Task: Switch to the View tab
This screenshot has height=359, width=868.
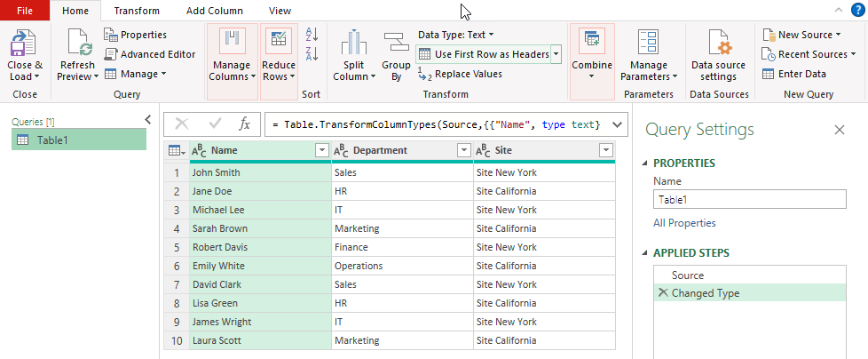Action: [280, 11]
